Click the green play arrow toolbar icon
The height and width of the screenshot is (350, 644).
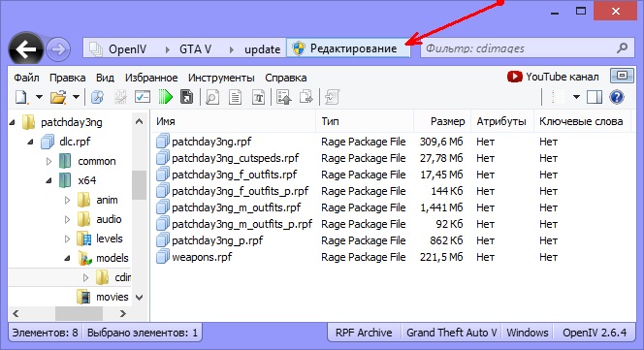(x=166, y=97)
